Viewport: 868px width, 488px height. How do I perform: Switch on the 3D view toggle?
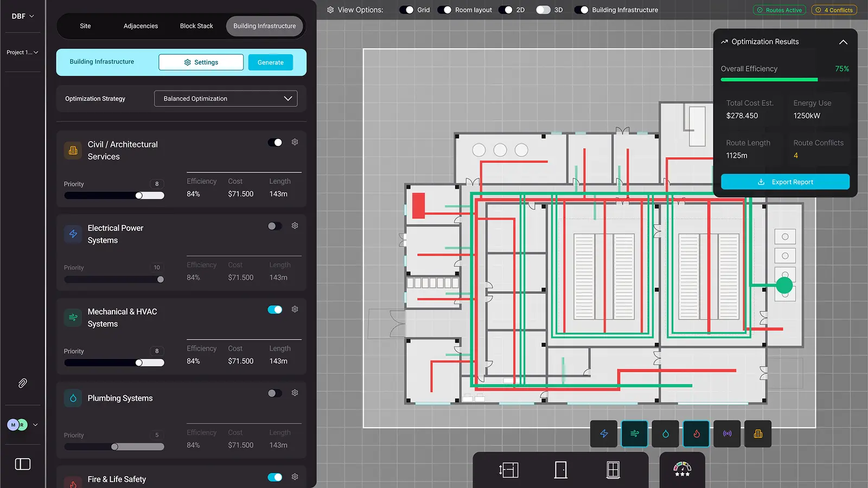(x=543, y=10)
